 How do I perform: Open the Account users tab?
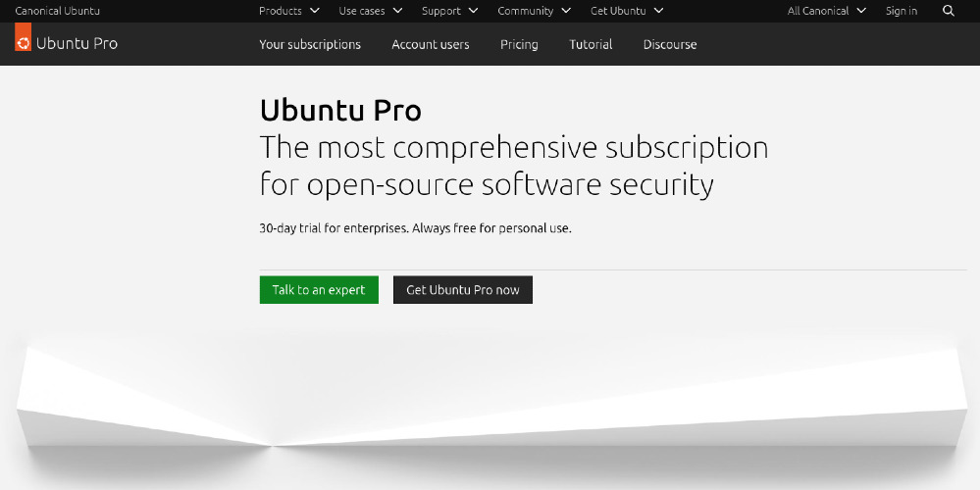(x=430, y=44)
